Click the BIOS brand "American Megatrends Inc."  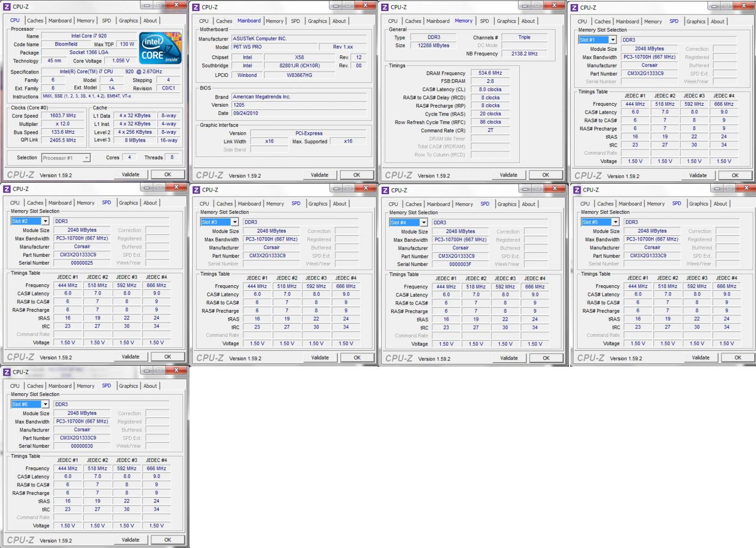click(299, 97)
